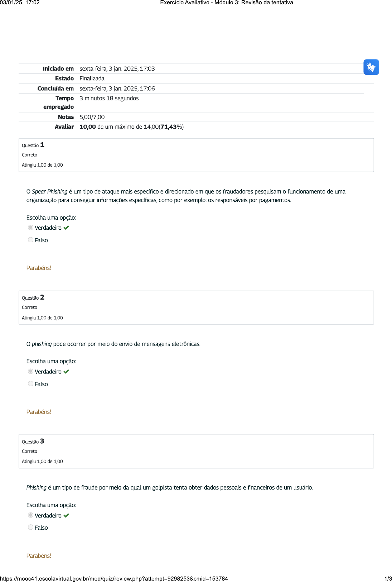Click the Exercício Avaliativo page title

pyautogui.click(x=226, y=3)
